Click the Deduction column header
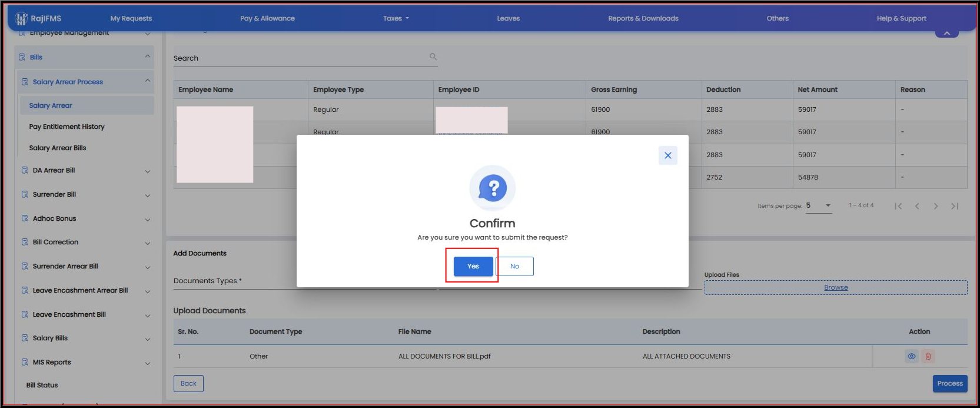The height and width of the screenshot is (408, 980). coord(723,89)
